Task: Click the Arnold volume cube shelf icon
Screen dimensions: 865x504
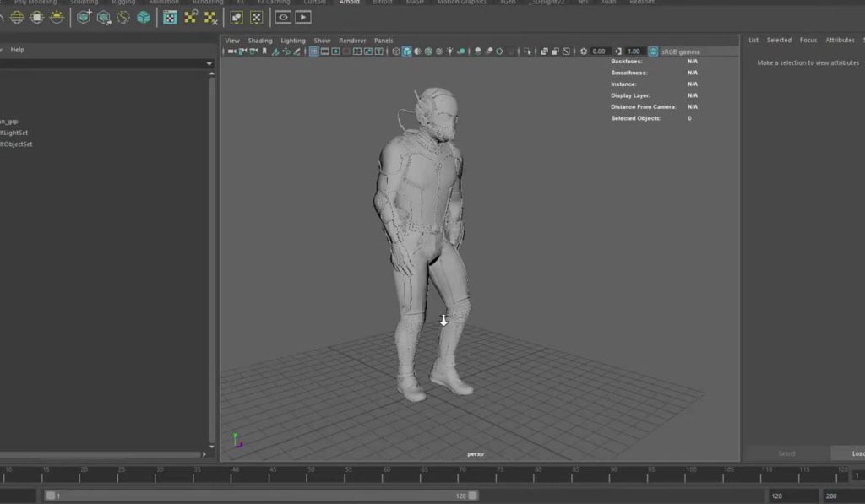Action: point(144,17)
